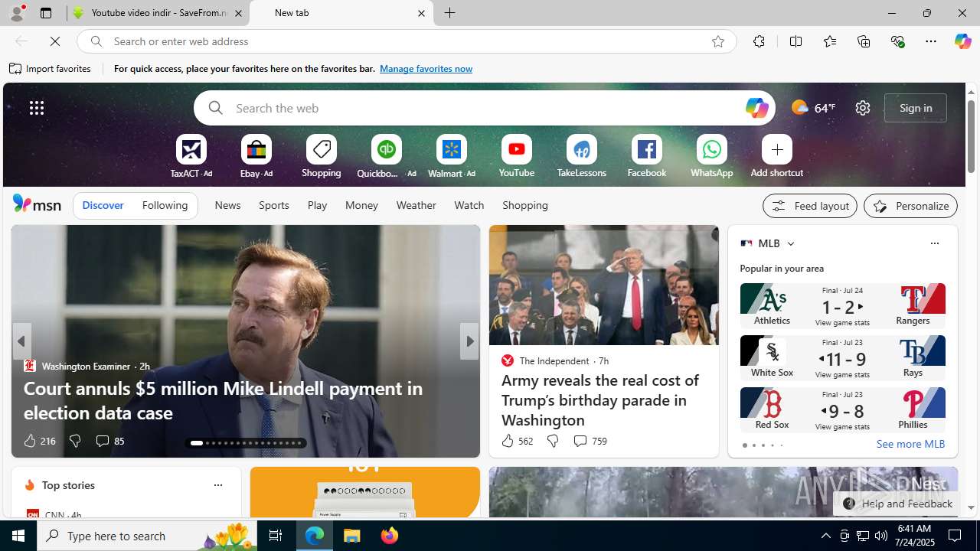Viewport: 980px width, 551px height.
Task: Open Top stories more options menu
Action: pyautogui.click(x=217, y=485)
